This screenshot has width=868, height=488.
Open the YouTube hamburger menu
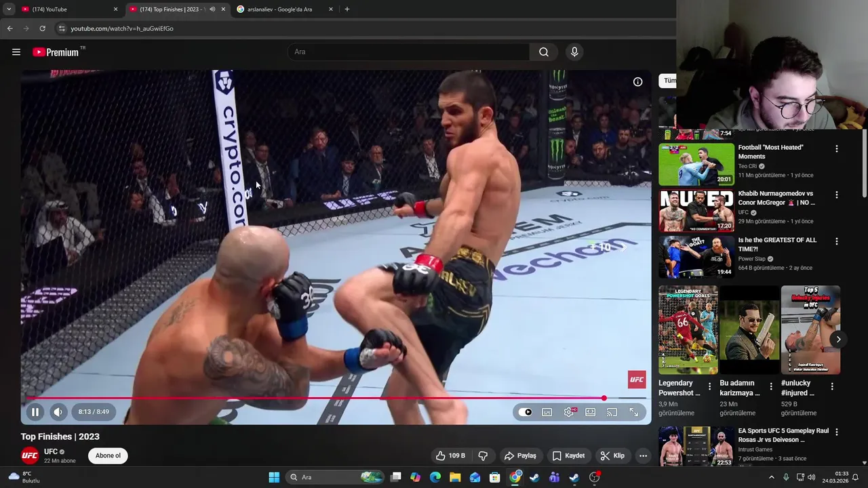(16, 52)
